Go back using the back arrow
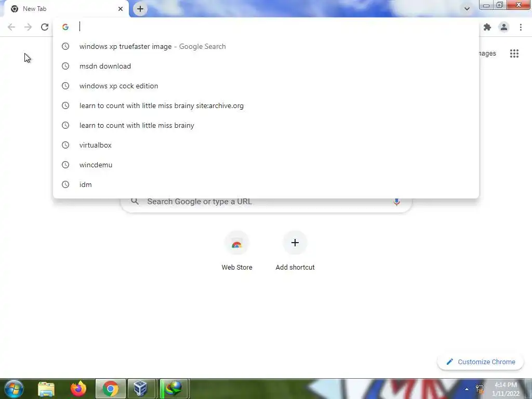532x399 pixels. pos(11,27)
